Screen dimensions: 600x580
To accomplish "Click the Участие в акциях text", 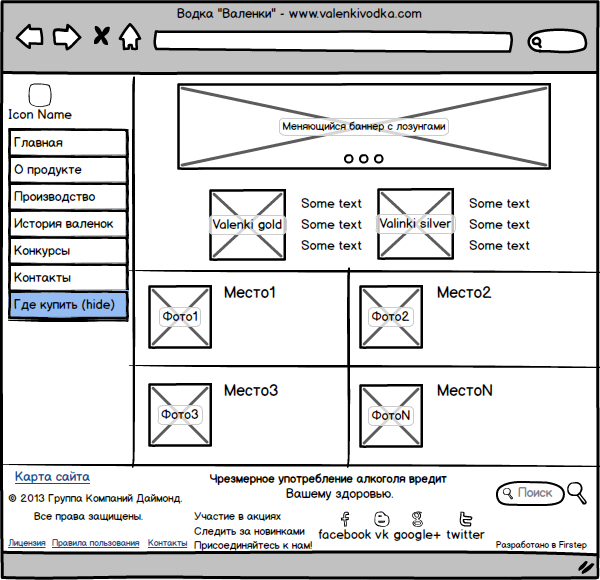I will pos(237,516).
